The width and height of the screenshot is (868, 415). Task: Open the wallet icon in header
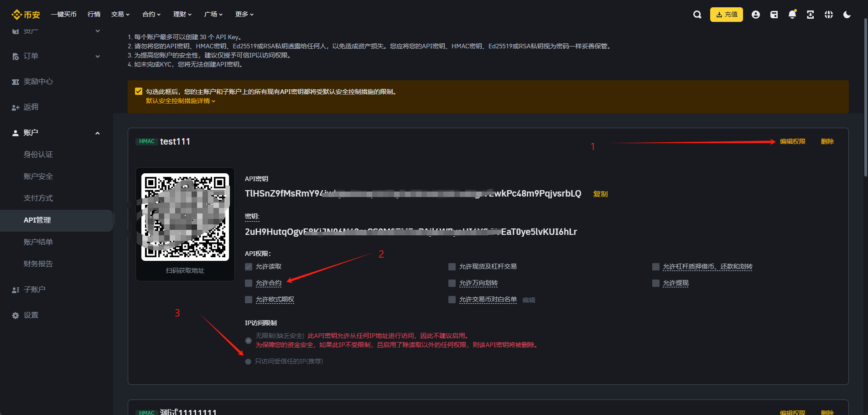point(774,15)
